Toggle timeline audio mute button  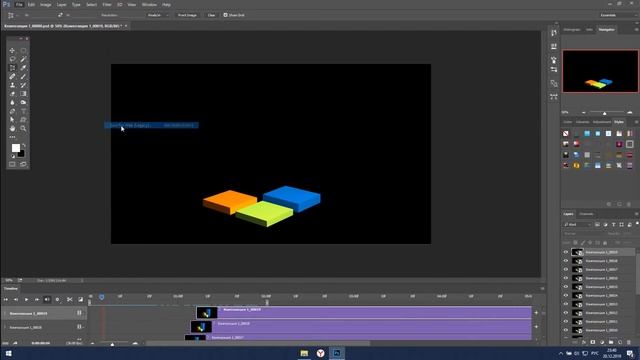pos(47,300)
